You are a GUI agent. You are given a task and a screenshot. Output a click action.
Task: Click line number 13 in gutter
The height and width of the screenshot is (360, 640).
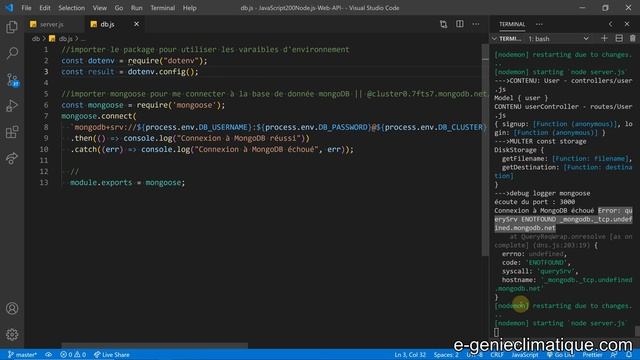(44, 182)
